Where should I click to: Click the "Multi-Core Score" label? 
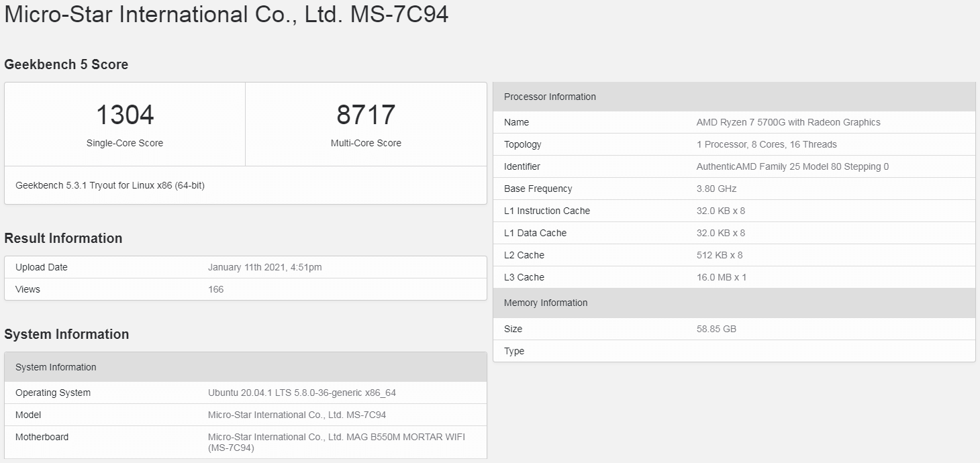point(366,143)
